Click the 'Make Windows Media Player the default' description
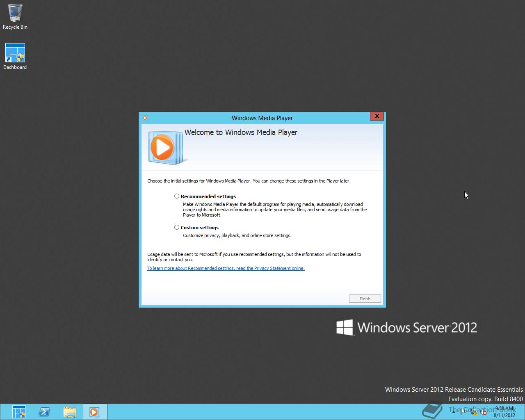 tap(275, 210)
